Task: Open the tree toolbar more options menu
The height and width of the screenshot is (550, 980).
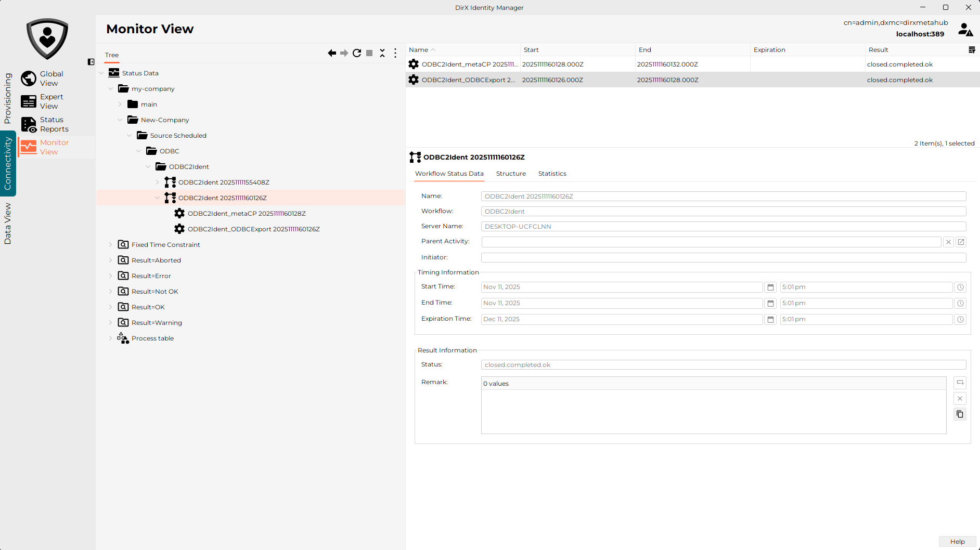Action: point(395,53)
